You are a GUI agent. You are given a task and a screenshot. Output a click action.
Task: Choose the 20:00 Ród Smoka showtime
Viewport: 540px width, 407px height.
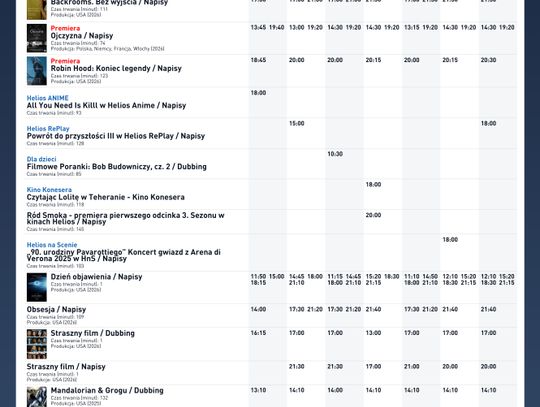pyautogui.click(x=373, y=215)
